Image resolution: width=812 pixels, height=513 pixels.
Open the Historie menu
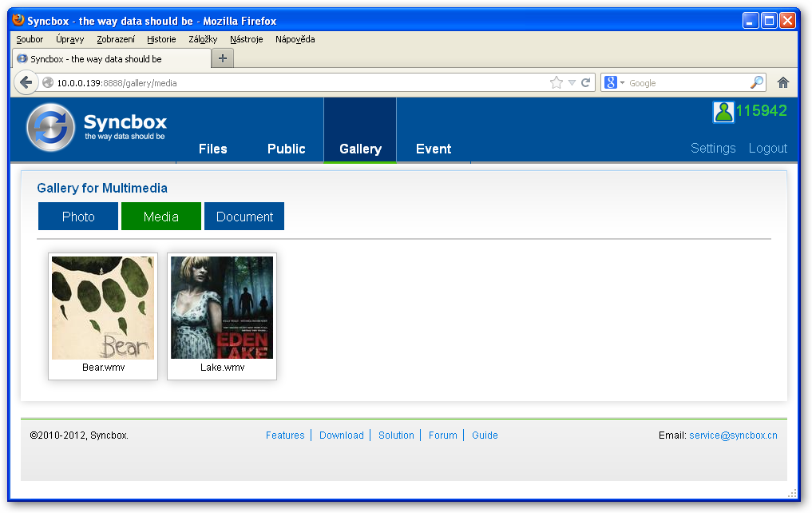tap(161, 39)
